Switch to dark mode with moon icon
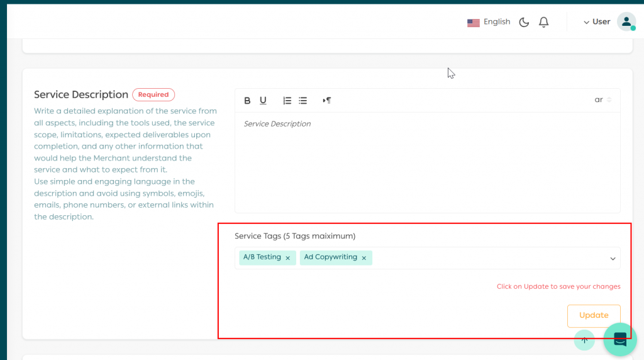Screen dimensions: 644x360 [524, 22]
